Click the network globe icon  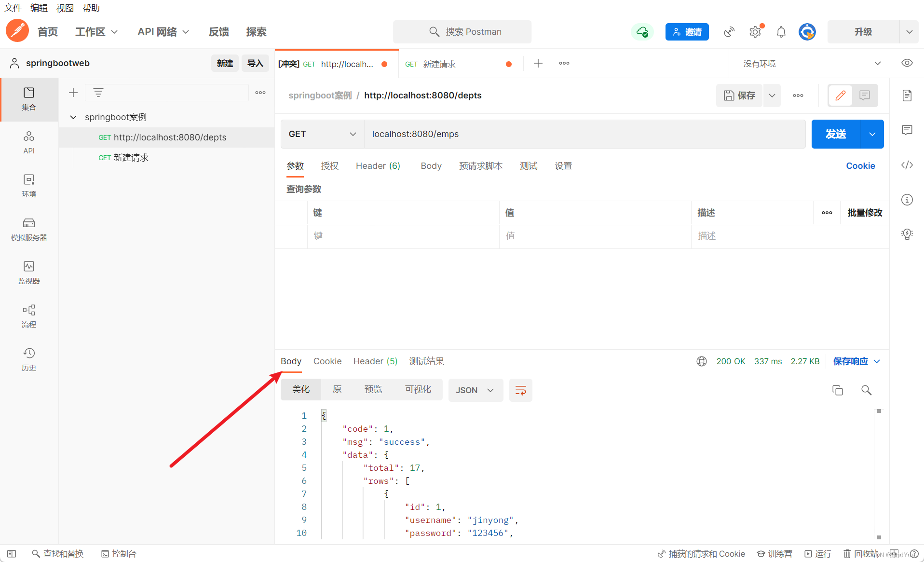point(702,361)
